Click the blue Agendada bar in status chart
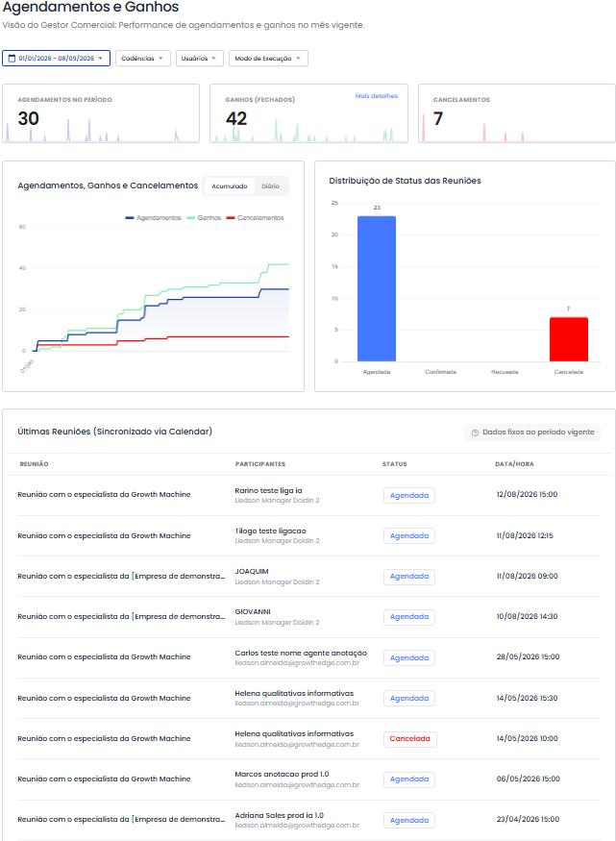The height and width of the screenshot is (841, 616). pyautogui.click(x=377, y=288)
